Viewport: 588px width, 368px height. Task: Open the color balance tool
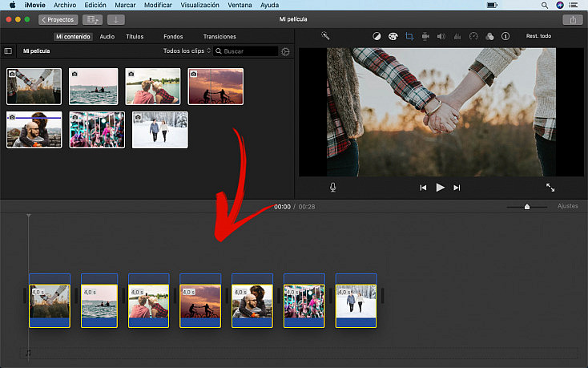click(x=377, y=36)
